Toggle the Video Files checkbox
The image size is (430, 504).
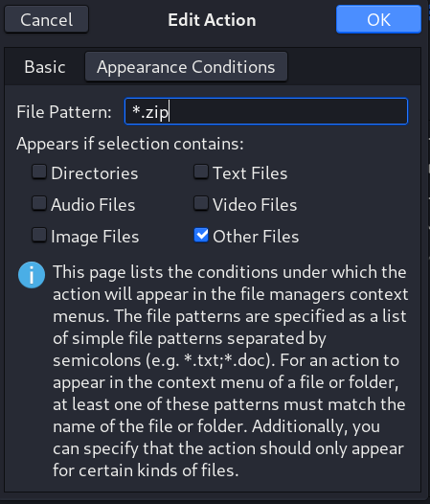click(201, 204)
